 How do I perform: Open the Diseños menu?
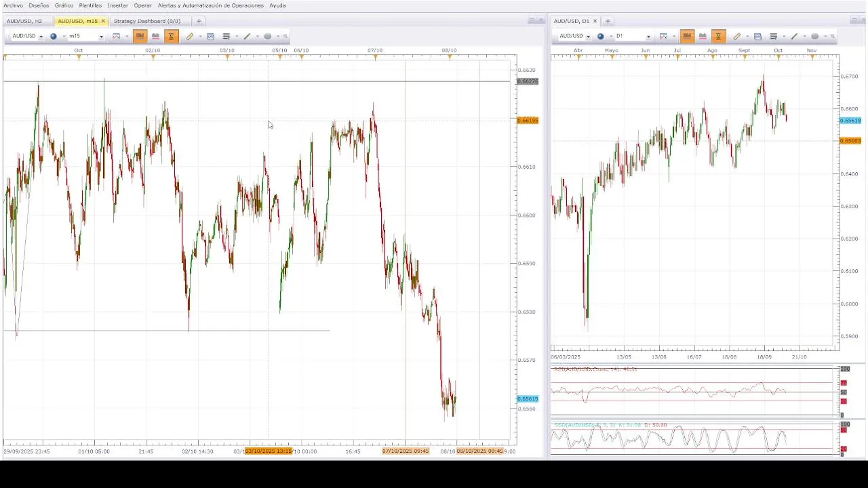[39, 5]
